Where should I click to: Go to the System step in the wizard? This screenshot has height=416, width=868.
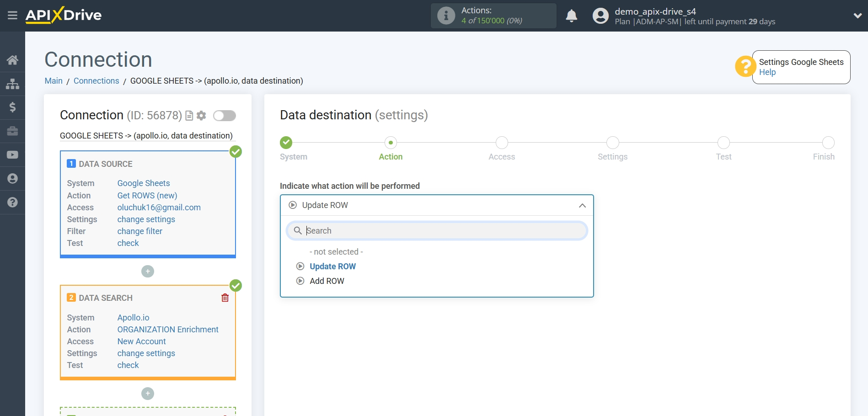pos(286,143)
